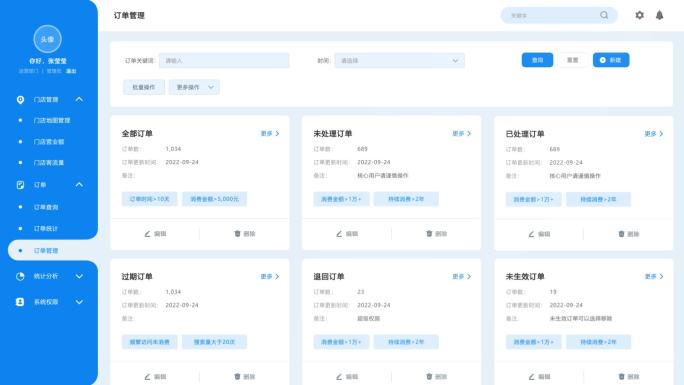Click the 系统权限 user badge icon
The width and height of the screenshot is (684, 385).
[20, 302]
